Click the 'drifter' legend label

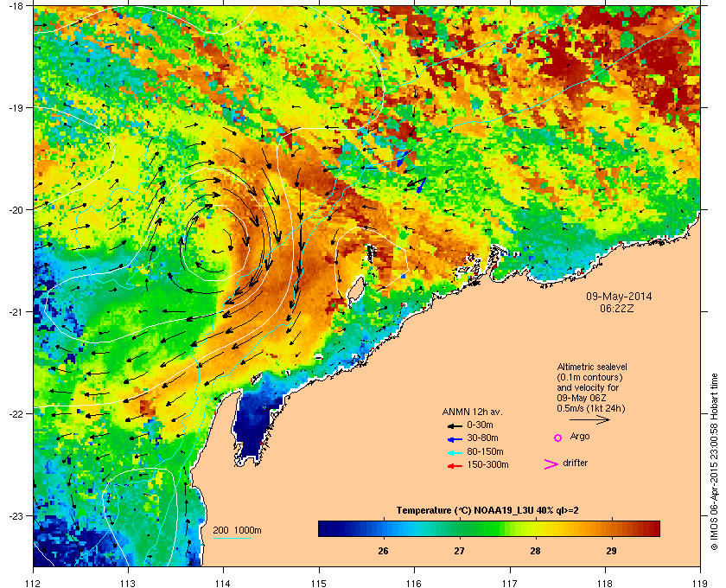point(576,463)
